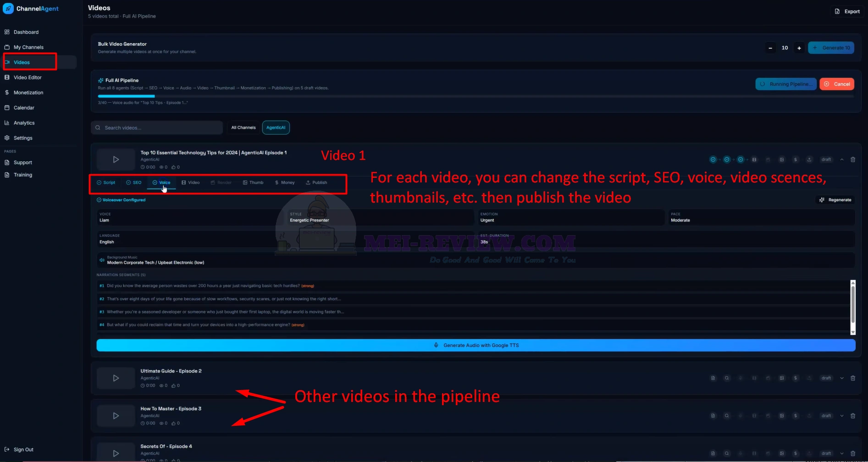This screenshot has height=462, width=868.
Task: Delete the Episode 1 video with trash icon
Action: tap(853, 159)
